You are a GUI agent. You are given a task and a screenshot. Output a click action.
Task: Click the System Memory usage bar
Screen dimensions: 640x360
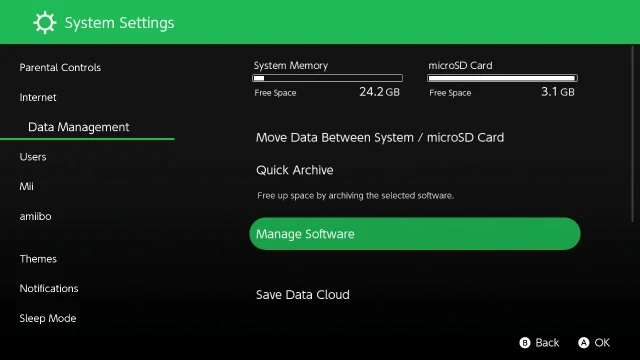click(327, 78)
